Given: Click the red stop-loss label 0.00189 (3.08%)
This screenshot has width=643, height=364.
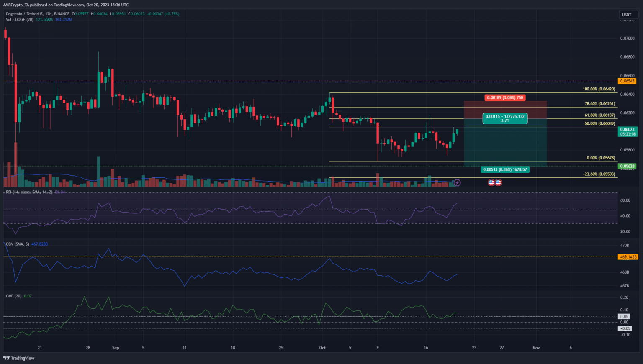Looking at the screenshot, I should [x=504, y=97].
